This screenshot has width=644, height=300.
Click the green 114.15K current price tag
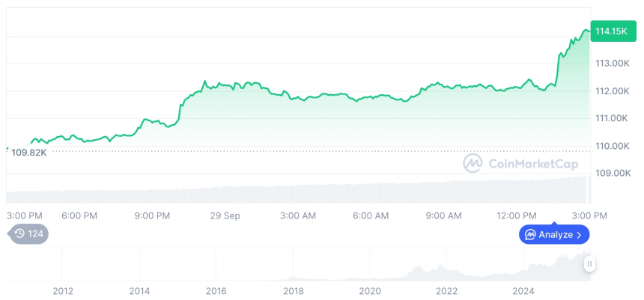tap(611, 31)
